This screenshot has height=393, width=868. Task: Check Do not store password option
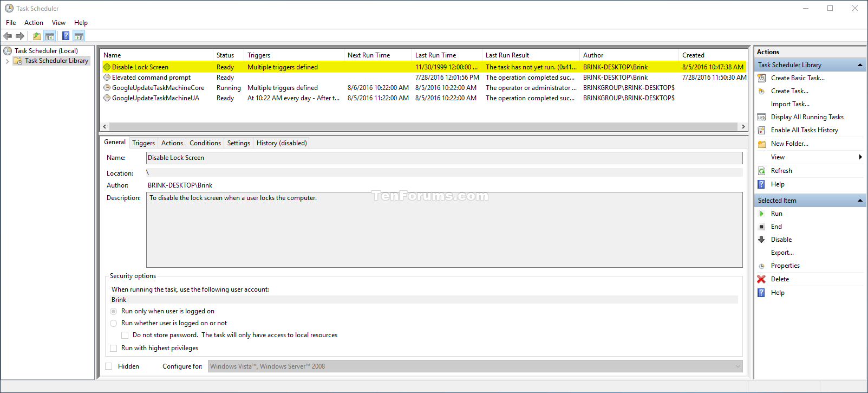(x=125, y=335)
